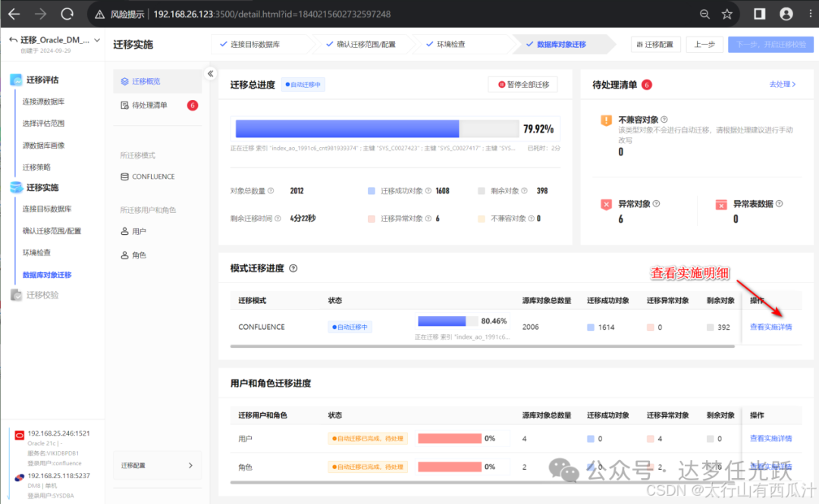The height and width of the screenshot is (504, 819).
Task: Open the browser zoom magnifier icon
Action: pyautogui.click(x=704, y=14)
